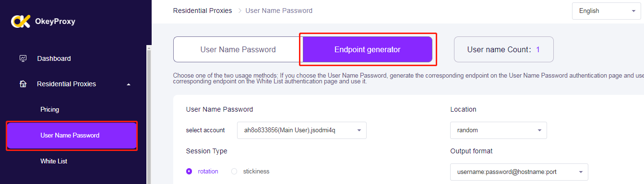Image resolution: width=644 pixels, height=184 pixels.
Task: Open the select account dropdown
Action: (302, 130)
